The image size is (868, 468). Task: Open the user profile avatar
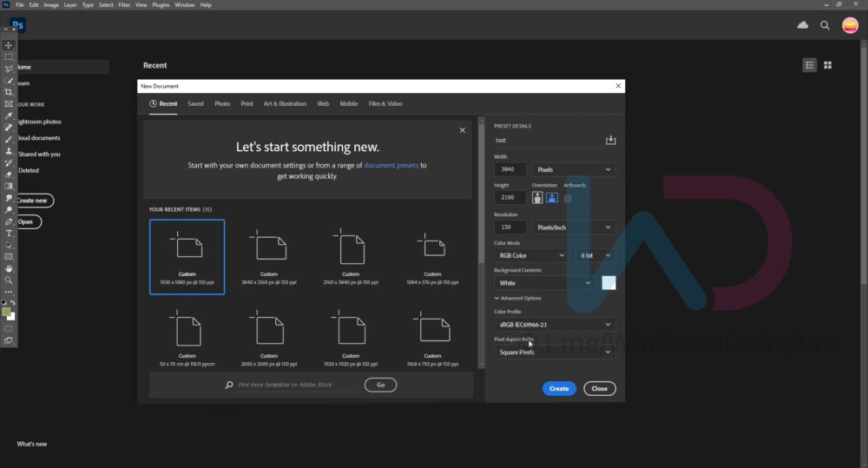tap(851, 25)
